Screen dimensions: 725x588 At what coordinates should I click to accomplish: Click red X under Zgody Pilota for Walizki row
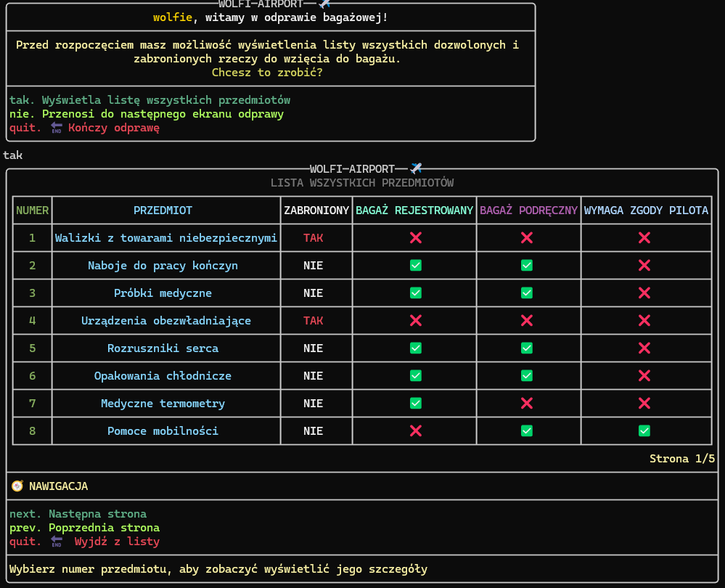tap(644, 238)
